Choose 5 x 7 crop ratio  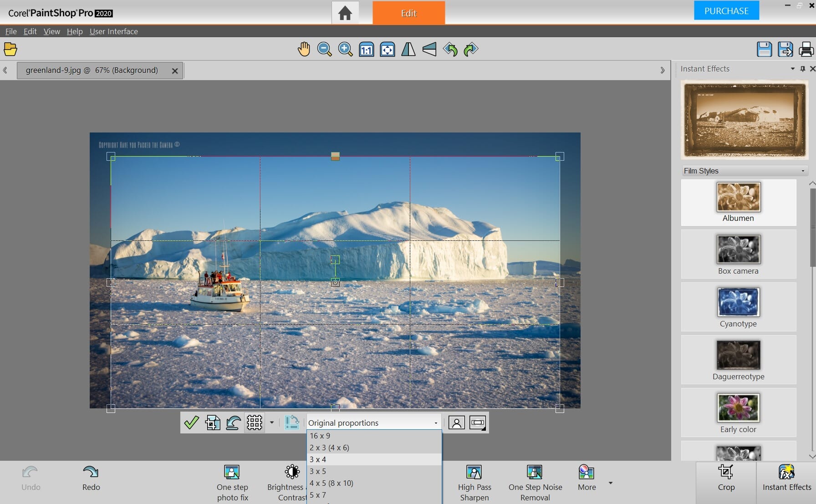click(x=374, y=495)
